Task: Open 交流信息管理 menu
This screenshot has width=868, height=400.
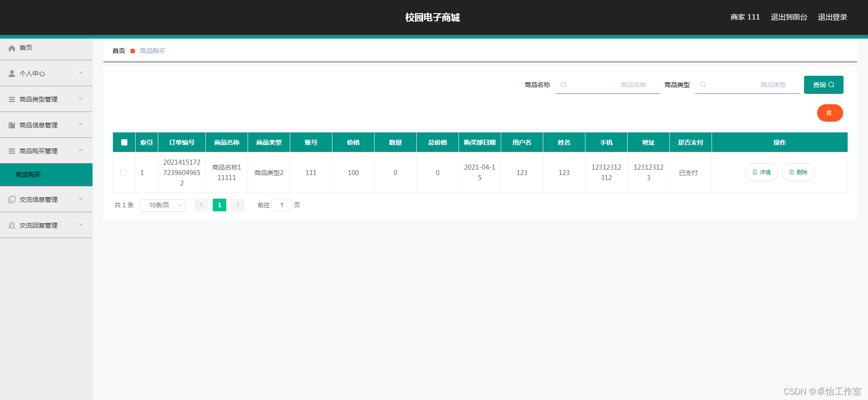Action: point(46,200)
